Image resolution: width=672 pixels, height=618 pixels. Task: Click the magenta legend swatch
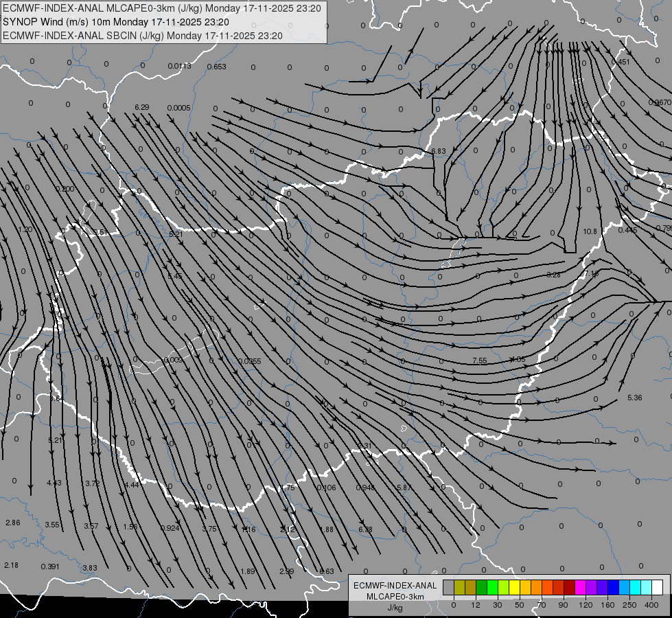[581, 587]
